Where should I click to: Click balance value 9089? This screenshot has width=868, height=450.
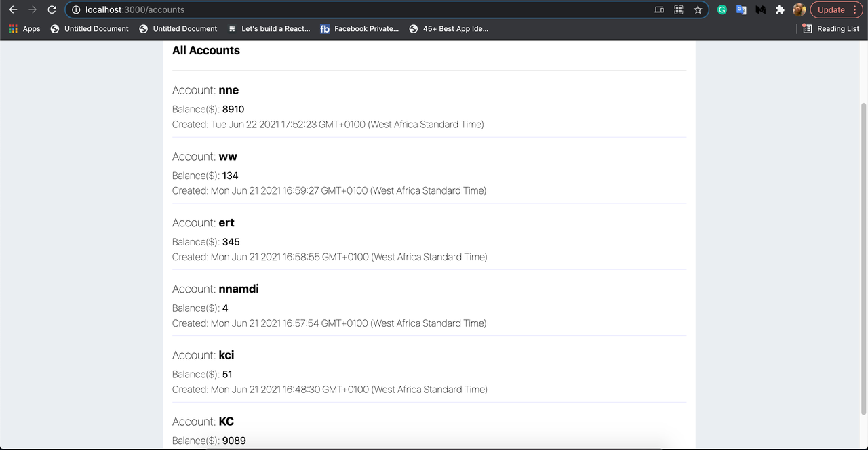[234, 441]
